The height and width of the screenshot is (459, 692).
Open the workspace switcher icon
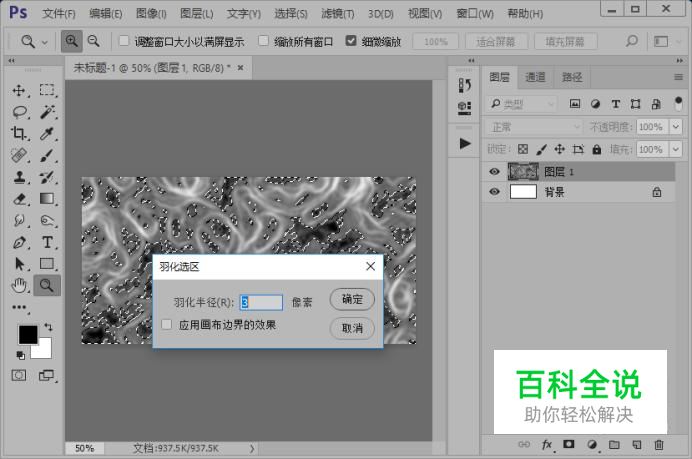pos(661,41)
